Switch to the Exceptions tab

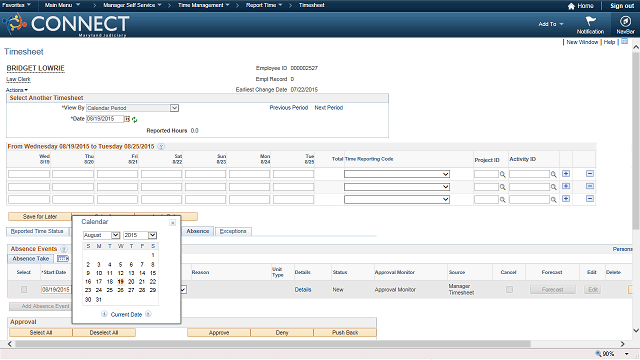pos(233,231)
